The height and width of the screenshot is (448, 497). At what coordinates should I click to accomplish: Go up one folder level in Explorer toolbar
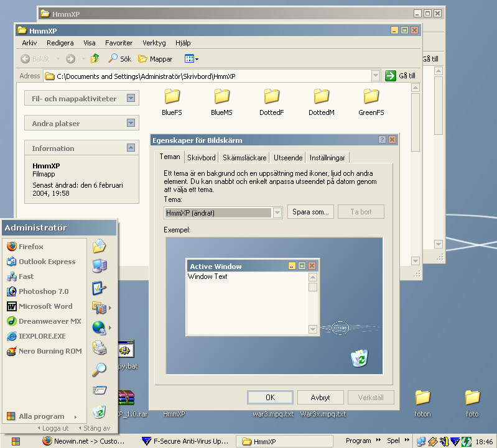tap(95, 58)
